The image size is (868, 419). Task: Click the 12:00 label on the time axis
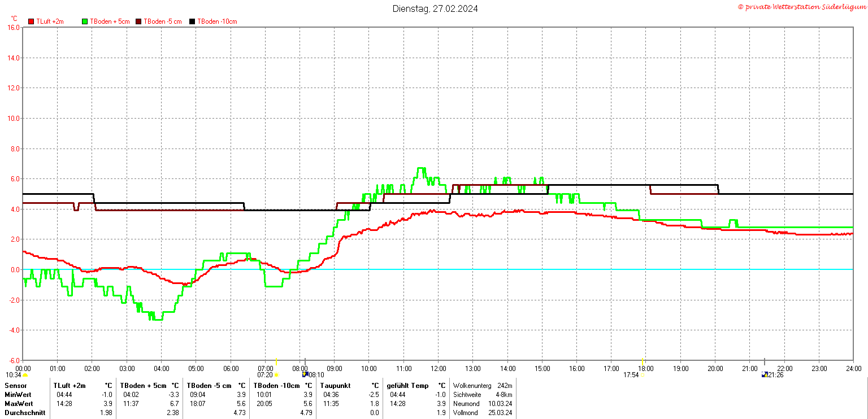[x=438, y=369]
